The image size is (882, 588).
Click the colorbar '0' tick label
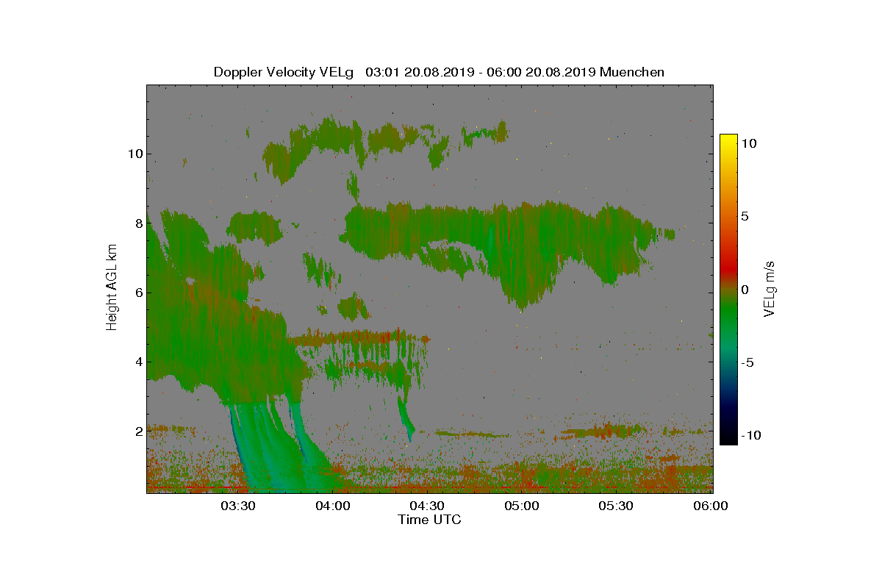[x=745, y=290]
